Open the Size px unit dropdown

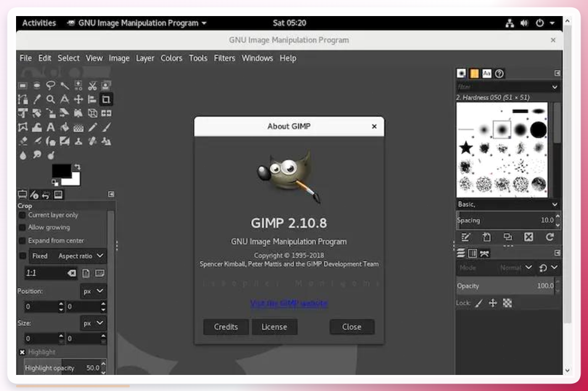tap(93, 323)
